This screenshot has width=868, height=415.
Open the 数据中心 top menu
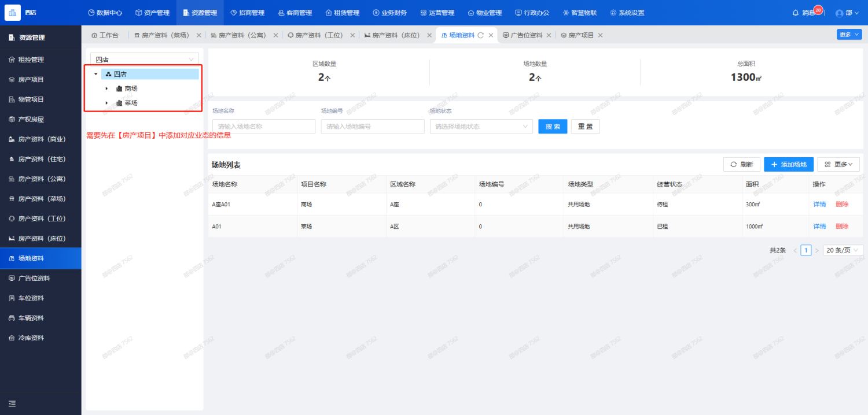tap(105, 13)
